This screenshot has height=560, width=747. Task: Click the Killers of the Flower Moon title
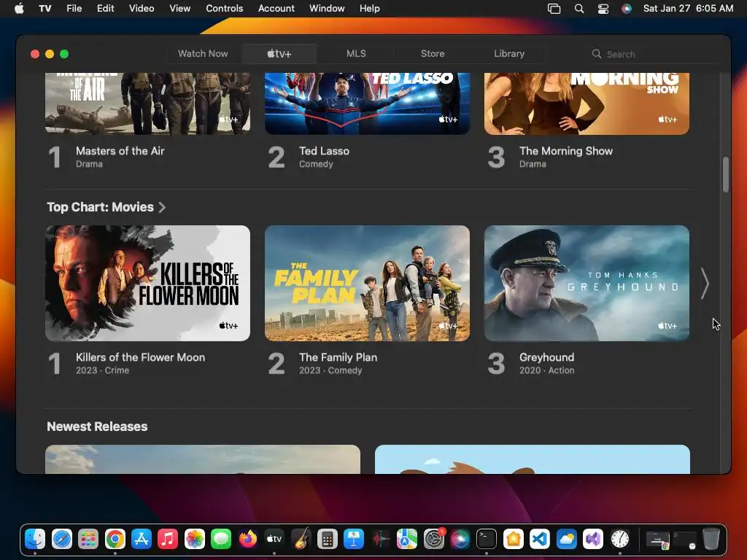141,357
